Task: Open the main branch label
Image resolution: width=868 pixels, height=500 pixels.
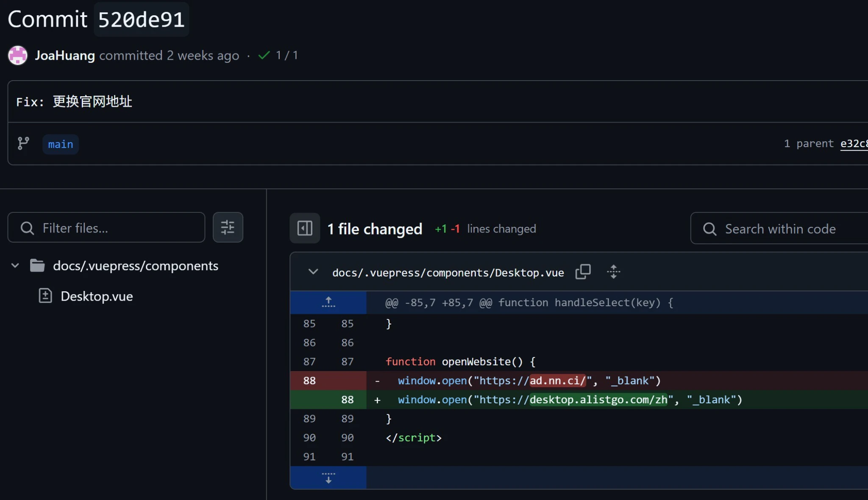Action: point(61,144)
